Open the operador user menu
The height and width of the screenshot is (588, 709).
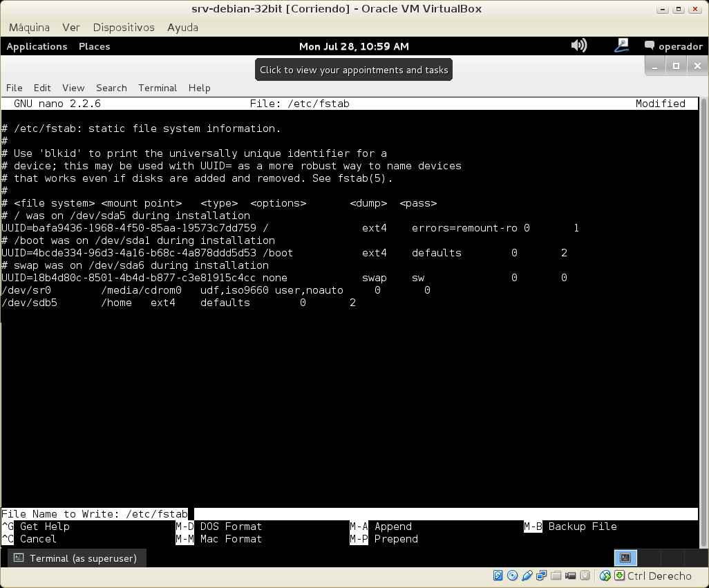673,46
